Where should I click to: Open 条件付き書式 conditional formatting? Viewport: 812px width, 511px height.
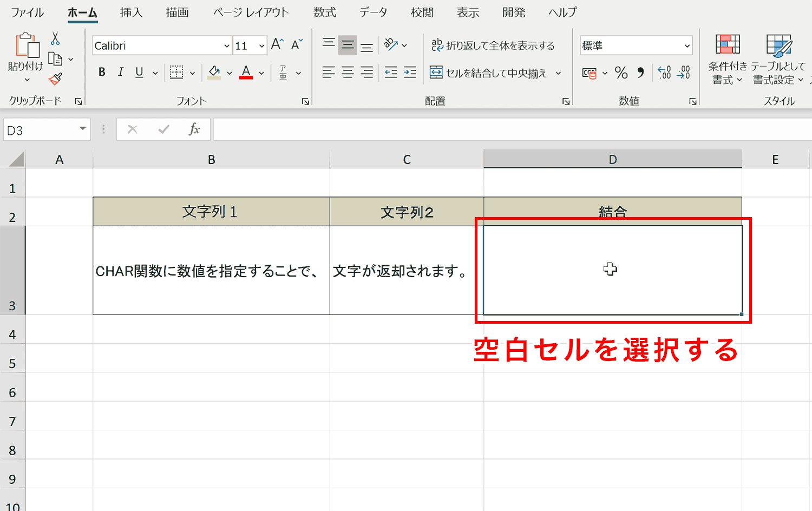[x=728, y=59]
